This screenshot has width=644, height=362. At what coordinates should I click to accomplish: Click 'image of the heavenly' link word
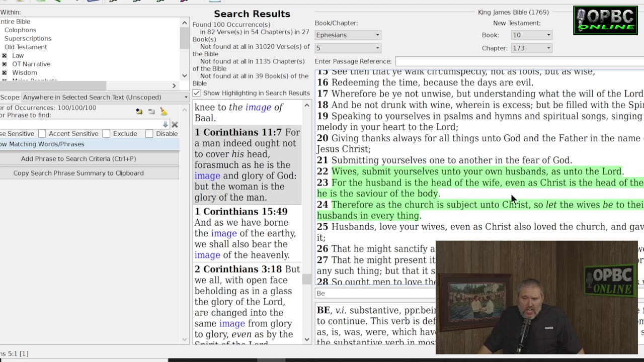click(207, 255)
